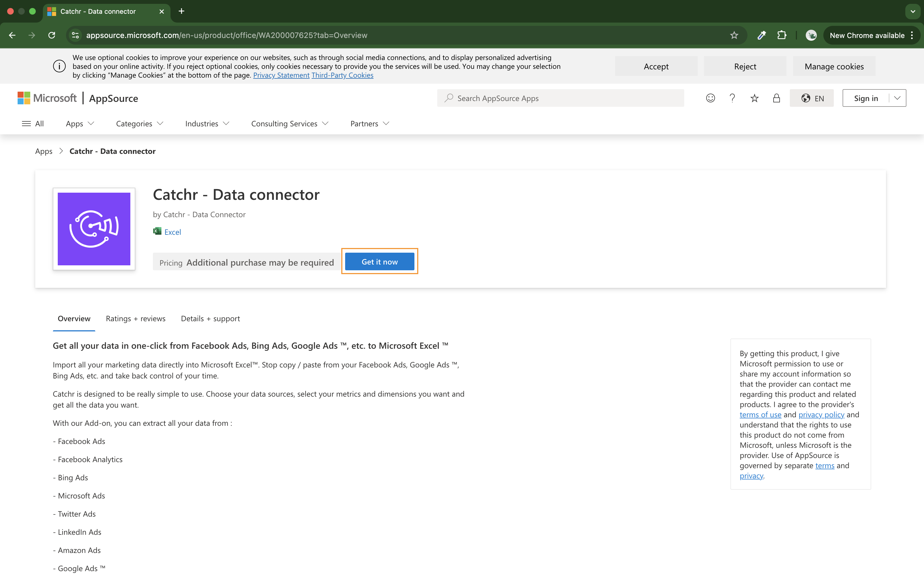Screen dimensions: 924x578
Task: Open the Chrome extensions puzzle icon
Action: coord(782,35)
